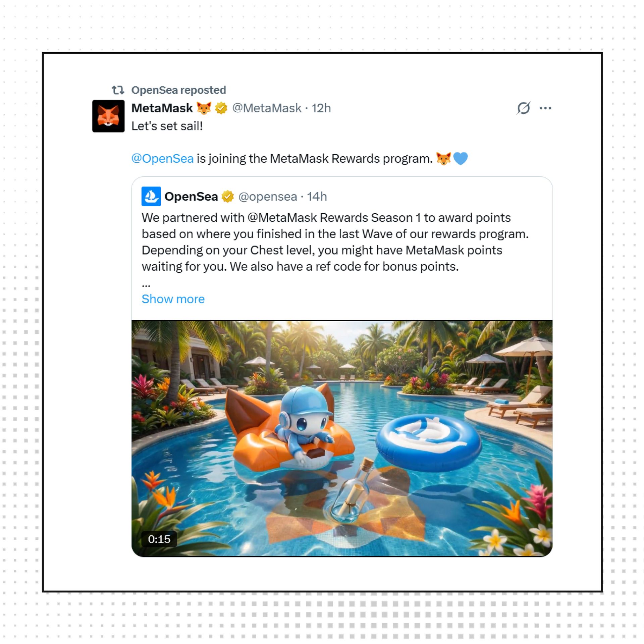Click the 0:15 video duration badge
This screenshot has height=644, width=644.
(159, 539)
